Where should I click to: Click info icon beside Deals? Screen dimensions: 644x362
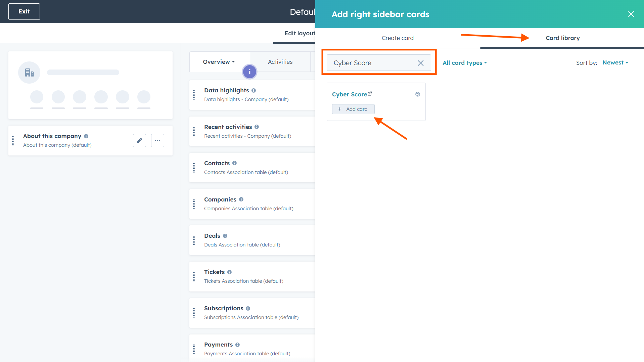[225, 236]
